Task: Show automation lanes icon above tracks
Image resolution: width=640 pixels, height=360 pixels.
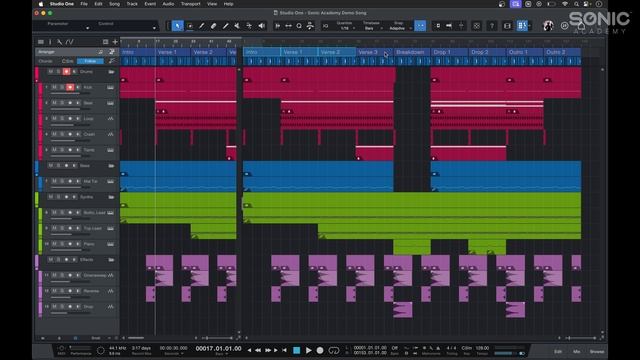Action: click(x=70, y=42)
